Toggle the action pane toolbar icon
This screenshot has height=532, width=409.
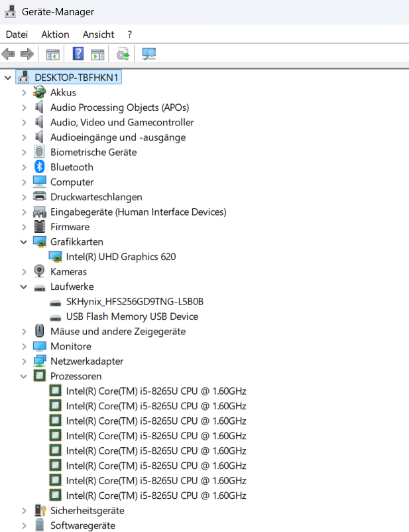[x=97, y=54]
